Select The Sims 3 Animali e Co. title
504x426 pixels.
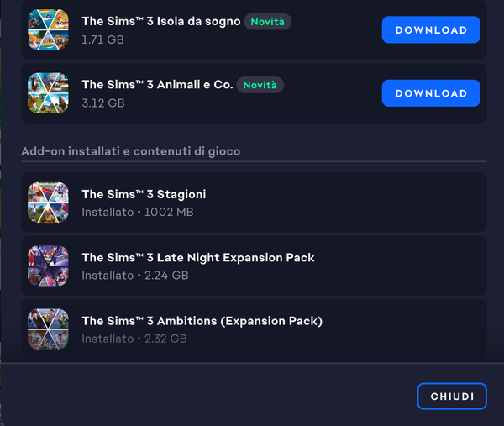[158, 85]
